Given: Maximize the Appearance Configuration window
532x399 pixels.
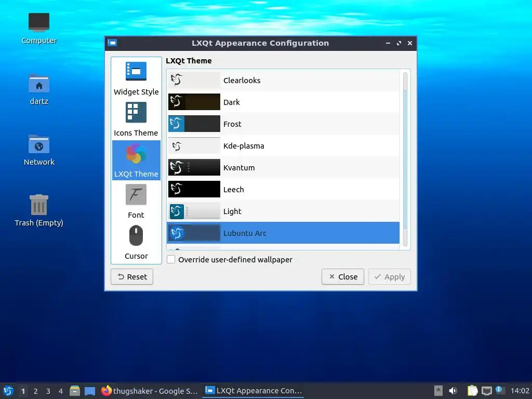Looking at the screenshot, I should (399, 43).
